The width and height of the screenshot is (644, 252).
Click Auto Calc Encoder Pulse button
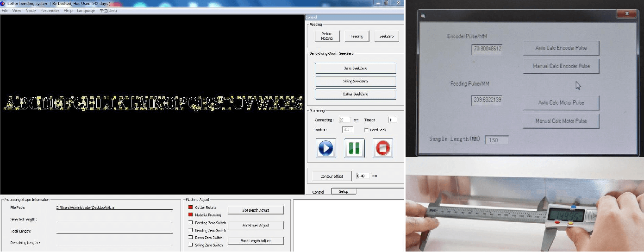(561, 48)
